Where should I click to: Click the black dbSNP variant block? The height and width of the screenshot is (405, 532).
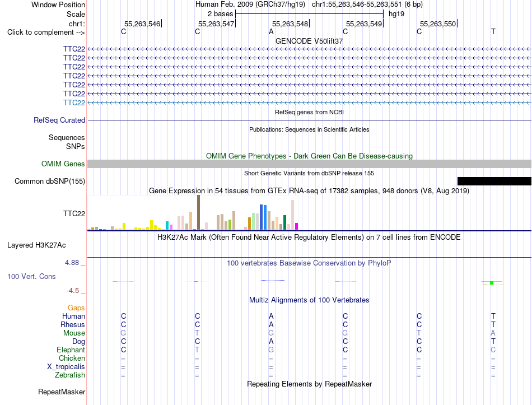click(494, 181)
